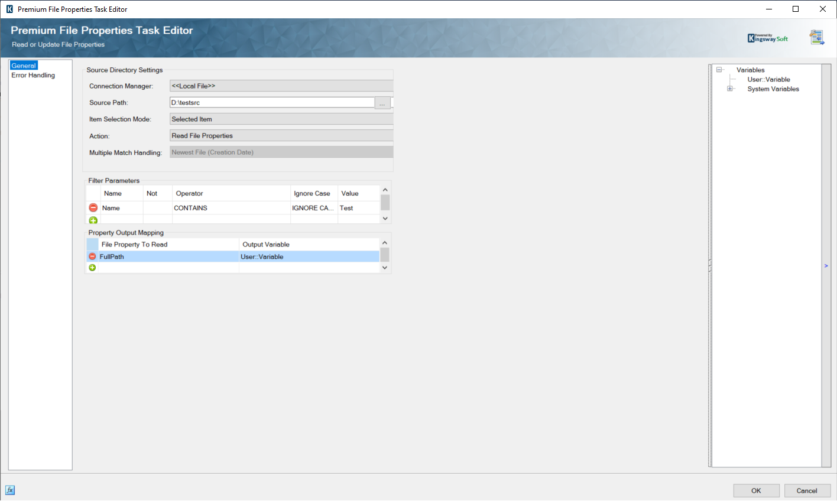Add a new filter parameter row

tap(93, 220)
